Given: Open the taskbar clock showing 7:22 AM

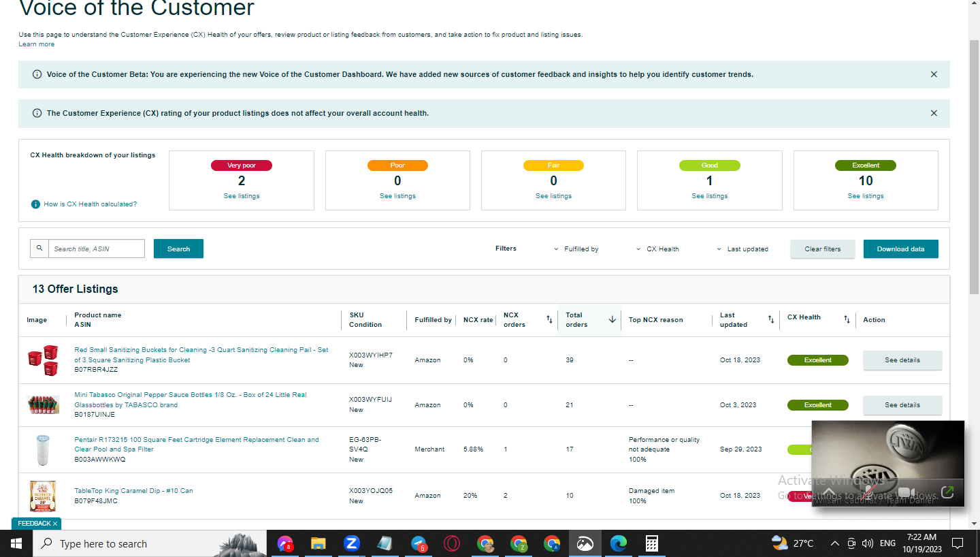Looking at the screenshot, I should coord(921,543).
